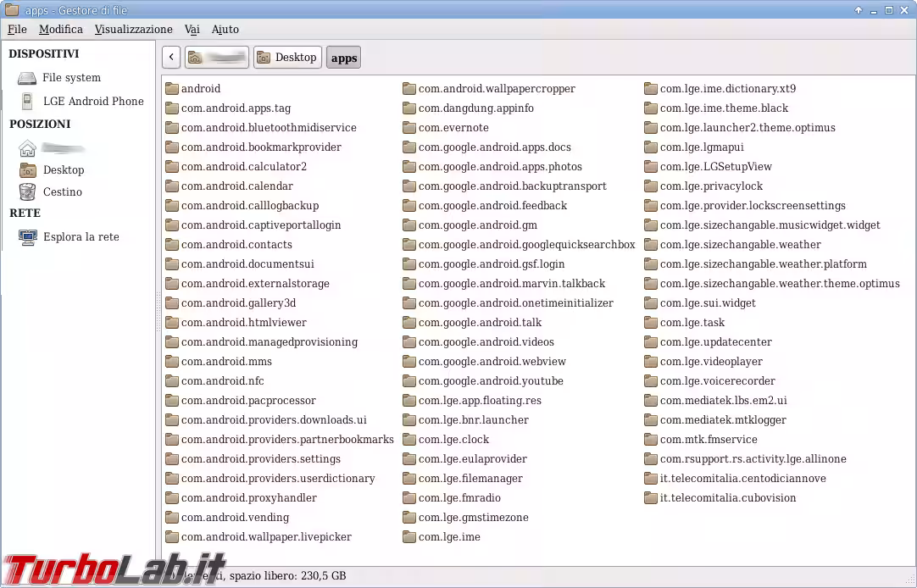This screenshot has height=588, width=917.
Task: Select the it.telecomitalia.cubovision folder
Action: [727, 498]
